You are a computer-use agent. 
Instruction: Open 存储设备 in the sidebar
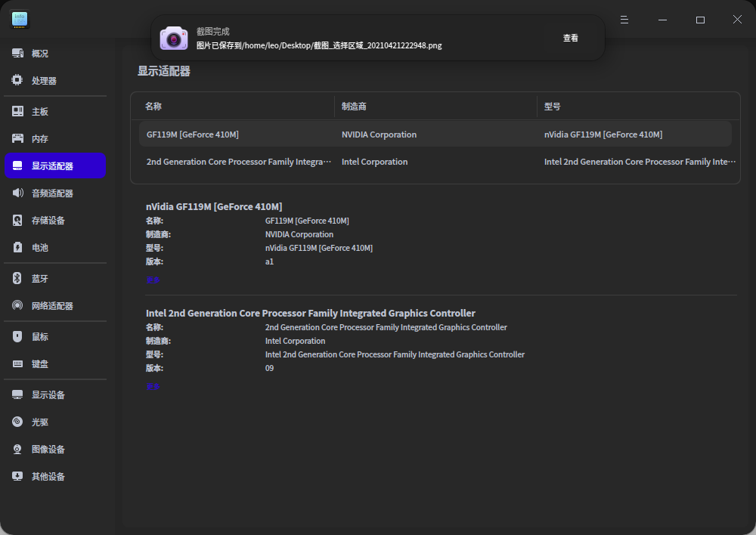coord(55,220)
